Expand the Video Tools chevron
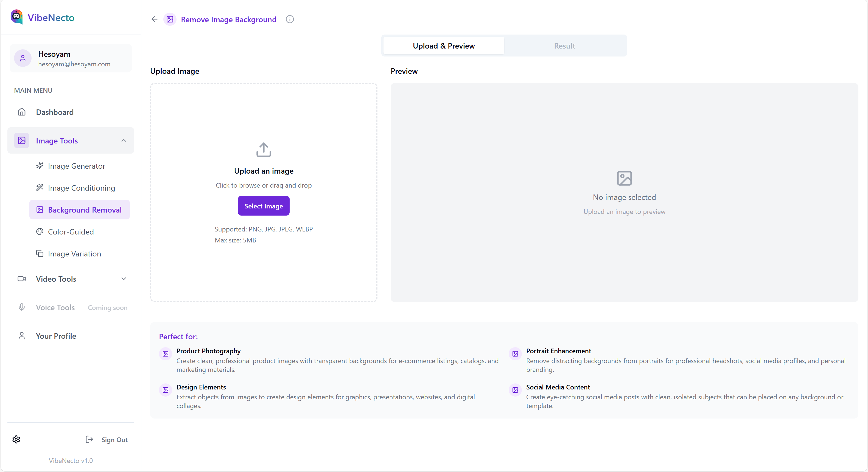 coord(124,279)
